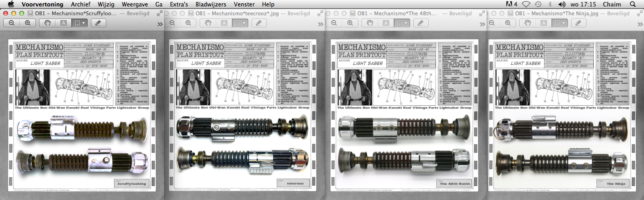644x200 pixels.
Task: Expand toolbar overflow chevron in Scruffylooking window
Action: click(x=160, y=24)
